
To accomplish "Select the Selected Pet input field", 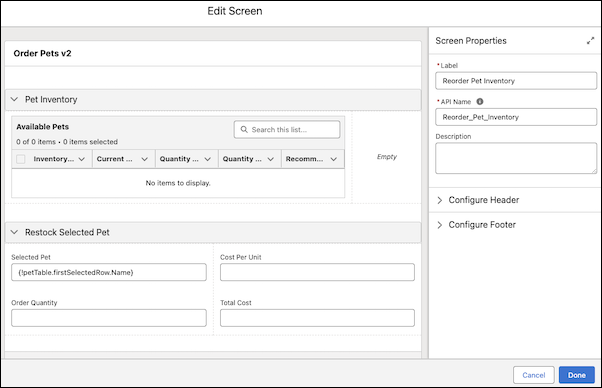I will point(109,272).
